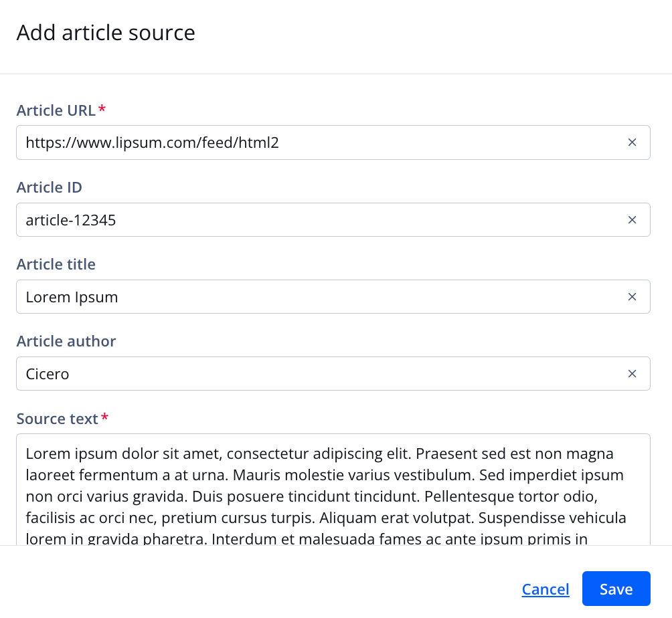
Task: Click the X icon next to article-12345
Action: [x=632, y=219]
